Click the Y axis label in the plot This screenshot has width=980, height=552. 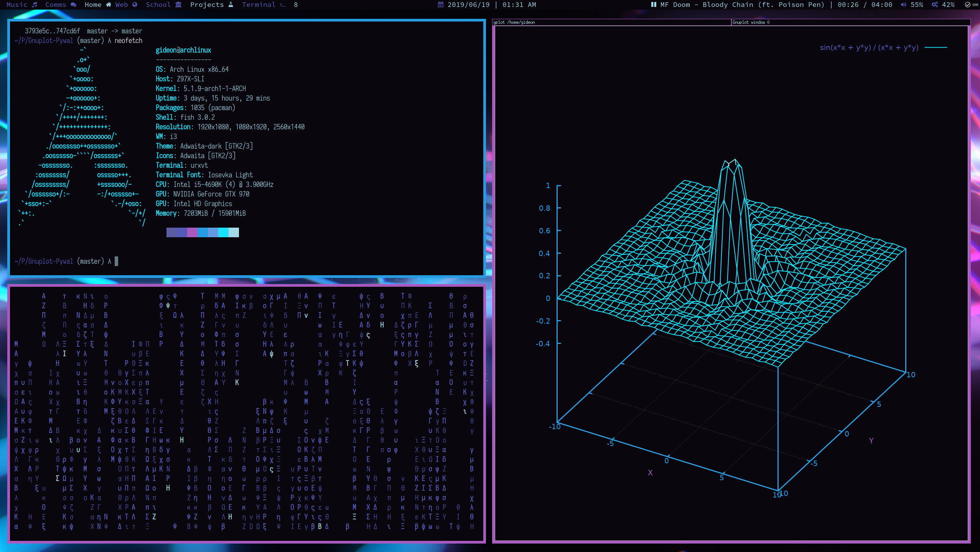(871, 441)
